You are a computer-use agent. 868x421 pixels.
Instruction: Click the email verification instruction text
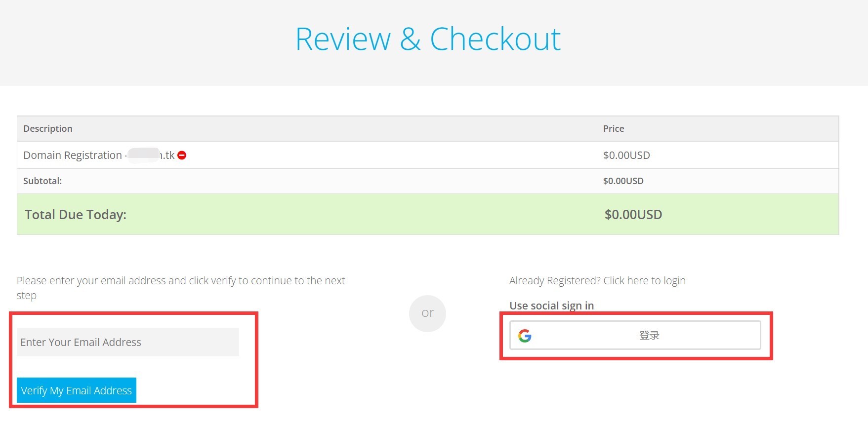pyautogui.click(x=180, y=281)
